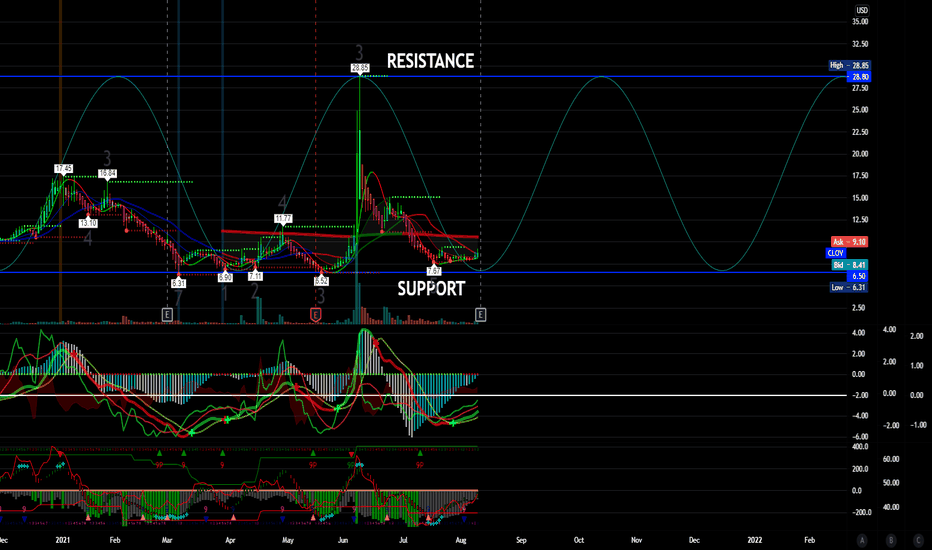932x550 pixels.
Task: Click the 32.50 price axis value
Action: pyautogui.click(x=860, y=44)
